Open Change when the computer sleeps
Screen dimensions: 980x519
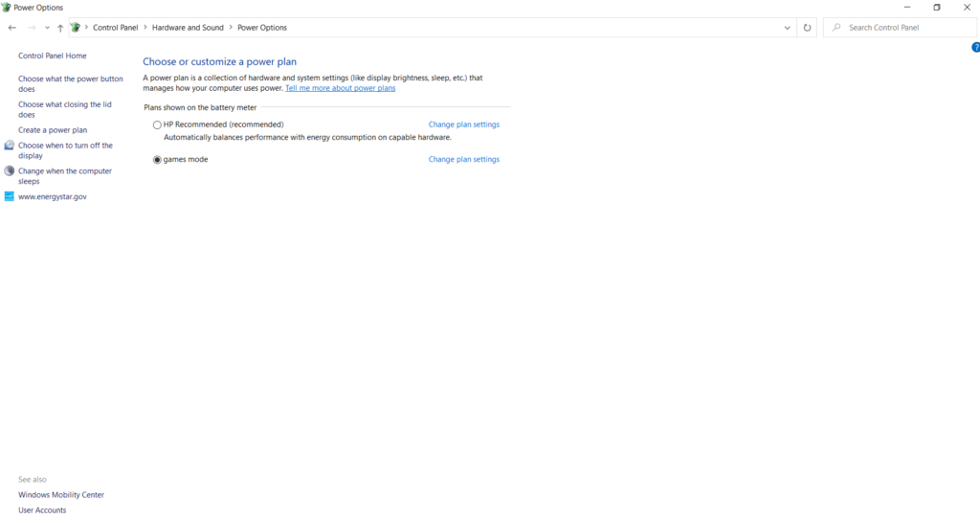click(65, 175)
